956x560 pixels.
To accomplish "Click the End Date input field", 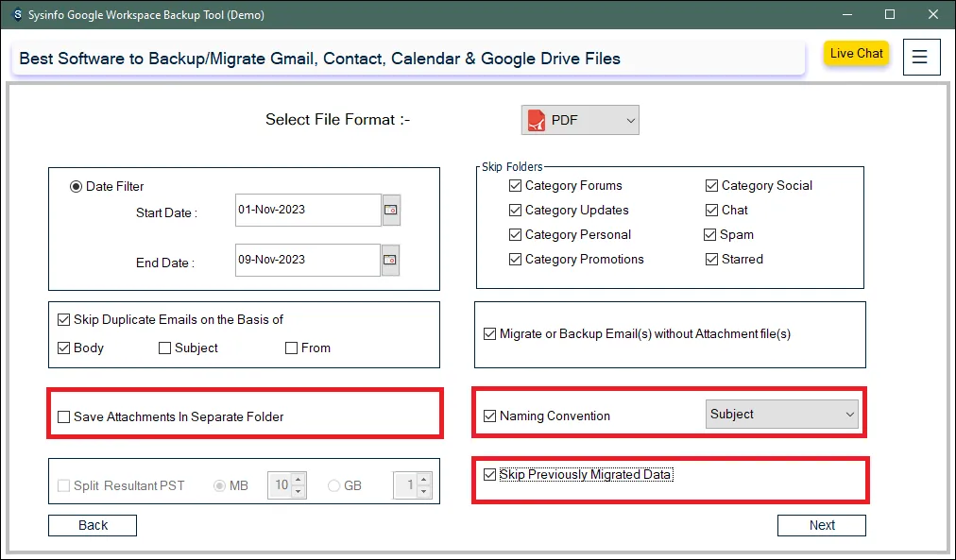I will click(x=307, y=260).
